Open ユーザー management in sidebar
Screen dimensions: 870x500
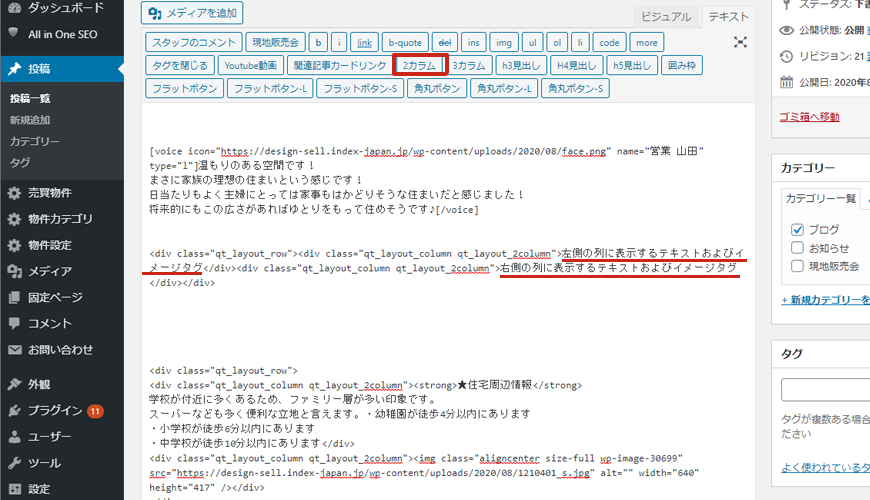49,436
